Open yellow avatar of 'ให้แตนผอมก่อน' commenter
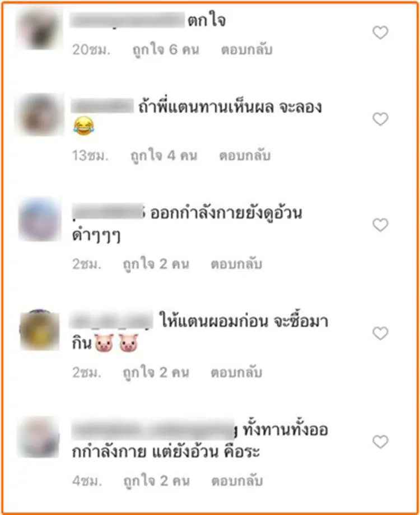The image size is (420, 515). [39, 330]
